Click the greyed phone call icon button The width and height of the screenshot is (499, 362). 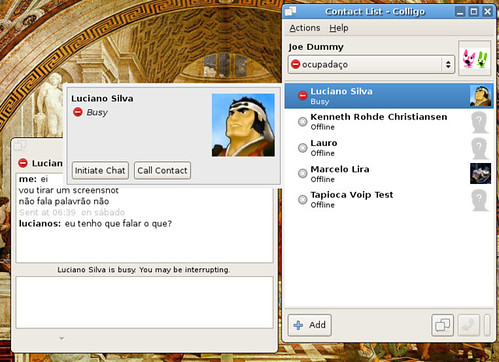pyautogui.click(x=469, y=325)
